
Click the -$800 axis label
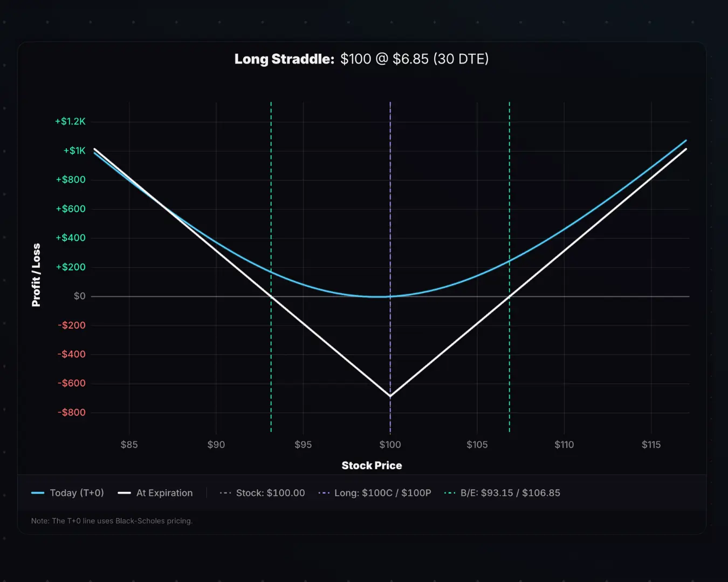(72, 412)
